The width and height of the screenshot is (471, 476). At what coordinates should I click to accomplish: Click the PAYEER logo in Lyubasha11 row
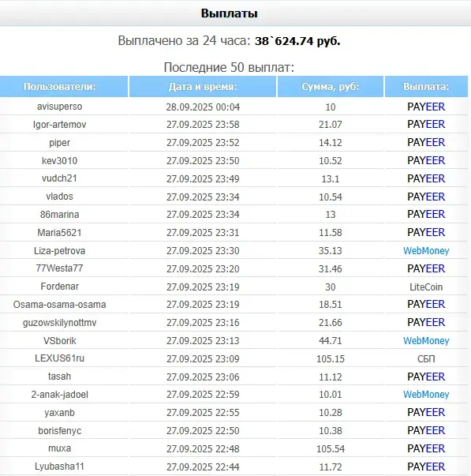[x=426, y=467]
